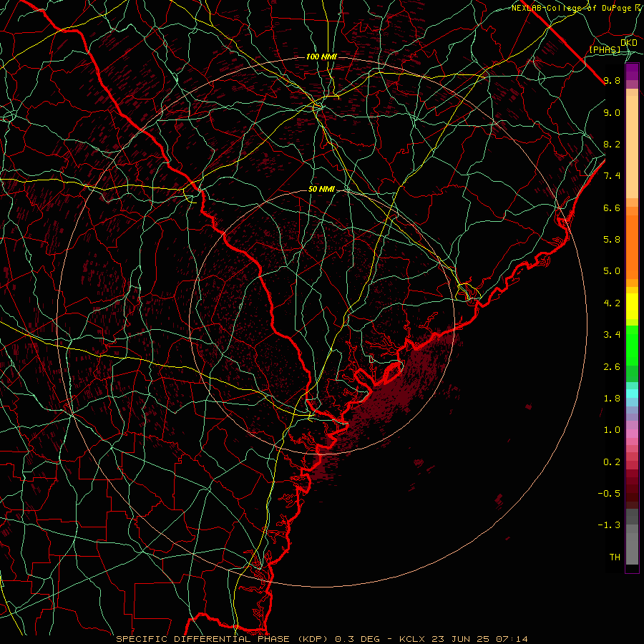This screenshot has width=644, height=644.
Task: Click the yellow band of the color bar
Action: pos(632,306)
